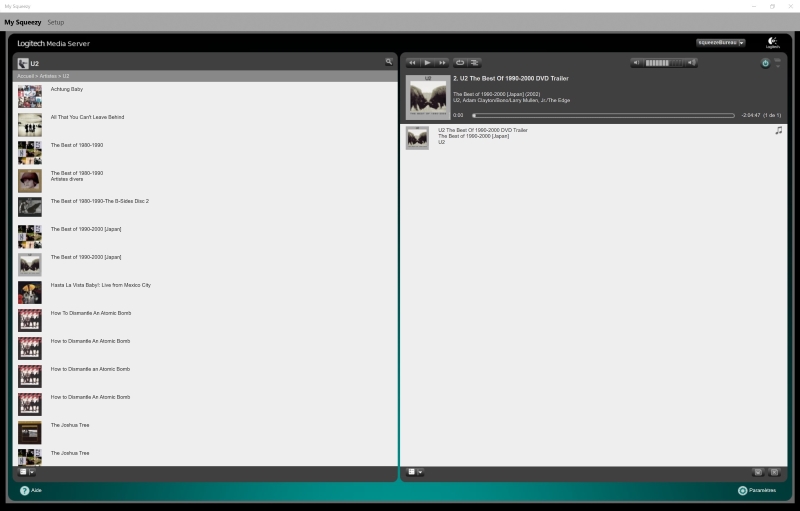Toggle shuffle mode in player
800x511 pixels.
coord(475,63)
